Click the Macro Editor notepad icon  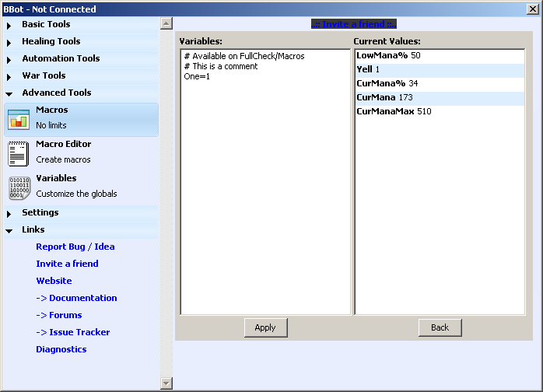(19, 154)
